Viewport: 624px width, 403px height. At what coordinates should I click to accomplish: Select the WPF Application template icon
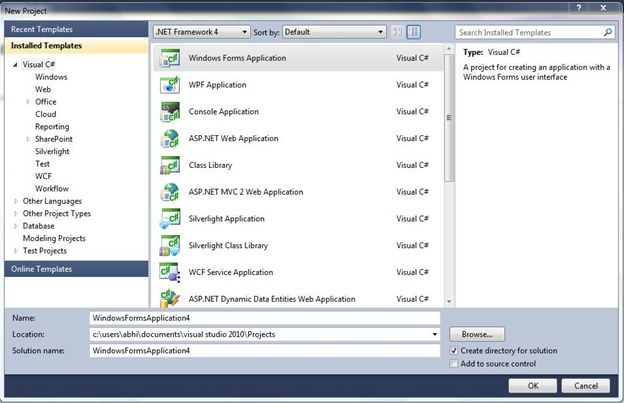pos(170,85)
